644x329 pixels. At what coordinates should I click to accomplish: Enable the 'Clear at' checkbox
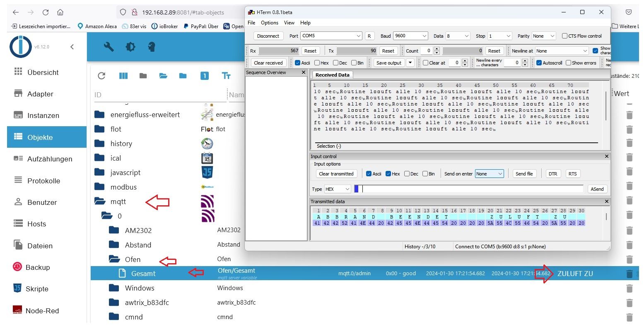coord(425,63)
